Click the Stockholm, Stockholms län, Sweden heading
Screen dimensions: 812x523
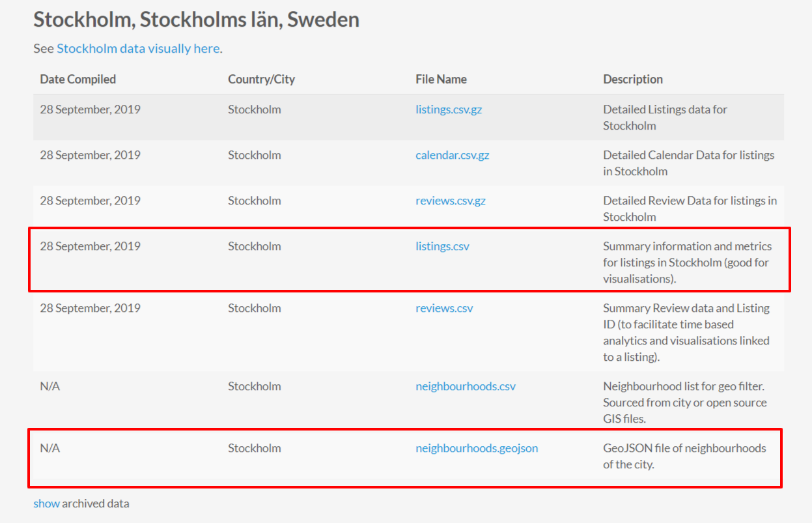[x=196, y=20]
